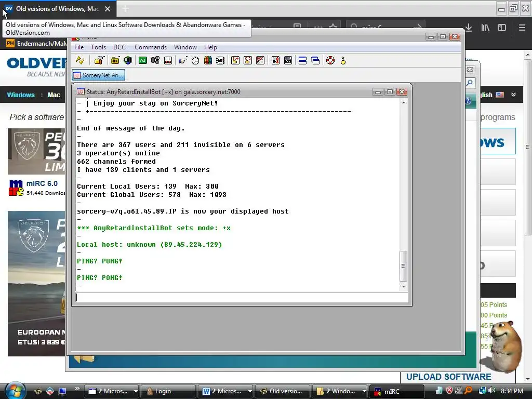This screenshot has width=532, height=399.
Task: Open the globe channels list icon
Action: pos(128,60)
